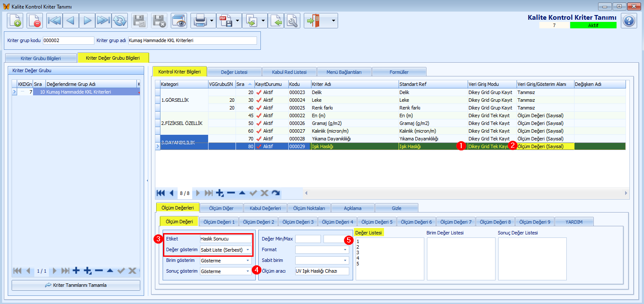Screen dimensions: 644x304
Task: Click the exit door icon
Action: click(x=314, y=21)
